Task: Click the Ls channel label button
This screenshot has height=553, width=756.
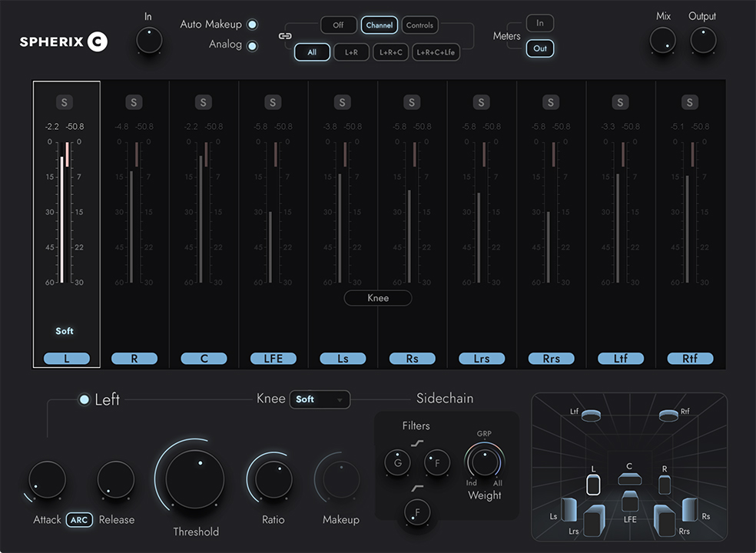Action: (x=343, y=358)
